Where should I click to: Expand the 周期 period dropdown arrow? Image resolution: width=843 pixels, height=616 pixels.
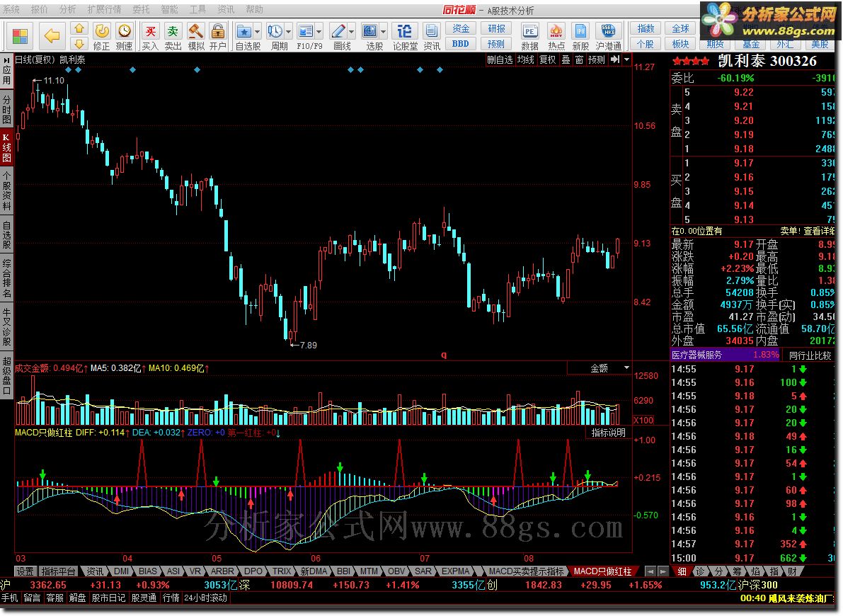click(x=289, y=31)
